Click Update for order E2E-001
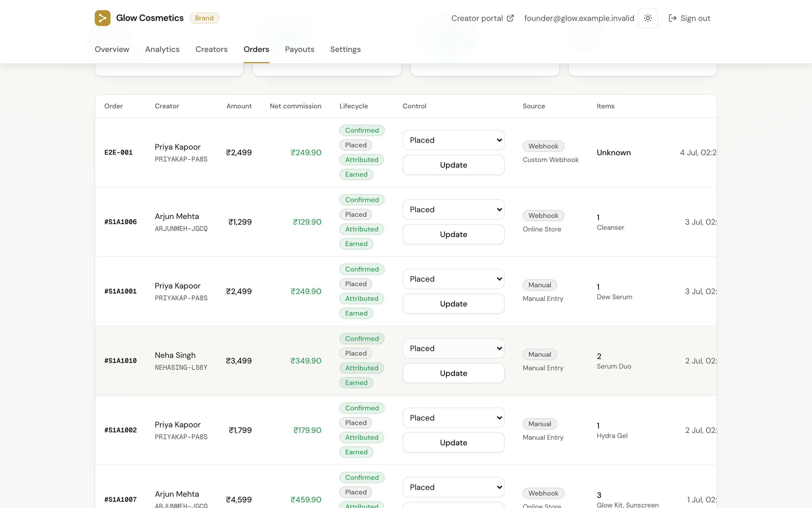The image size is (812, 508). tap(453, 165)
